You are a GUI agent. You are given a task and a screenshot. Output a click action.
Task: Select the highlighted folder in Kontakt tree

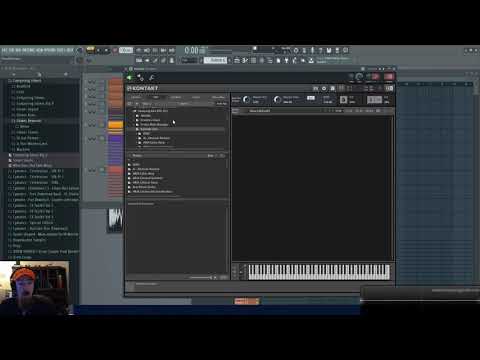[178, 129]
